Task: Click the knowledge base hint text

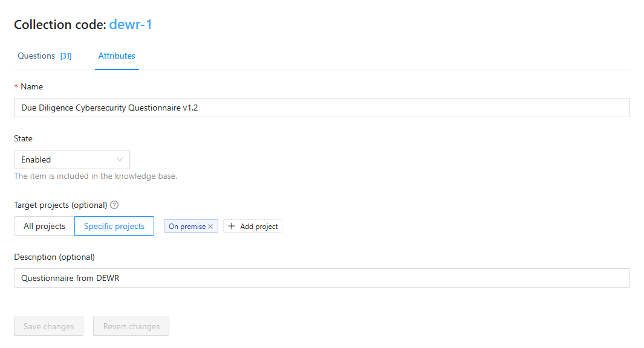Action: pyautogui.click(x=96, y=176)
